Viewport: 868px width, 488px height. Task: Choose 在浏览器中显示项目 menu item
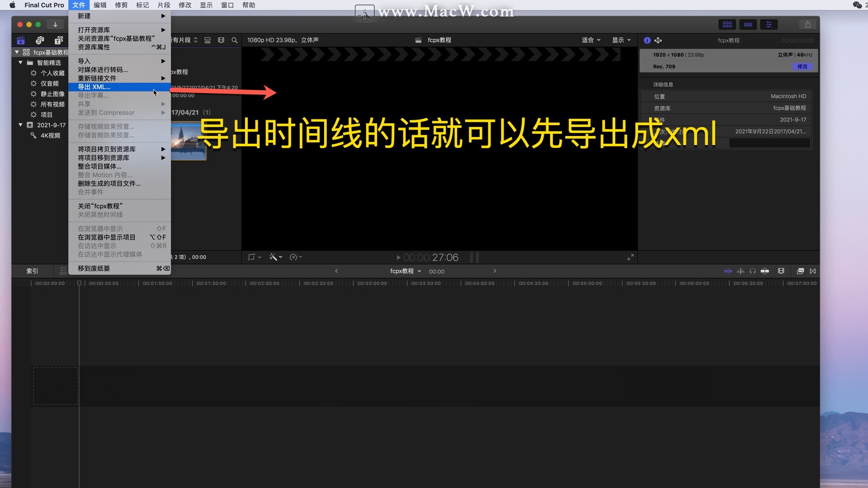pos(119,237)
